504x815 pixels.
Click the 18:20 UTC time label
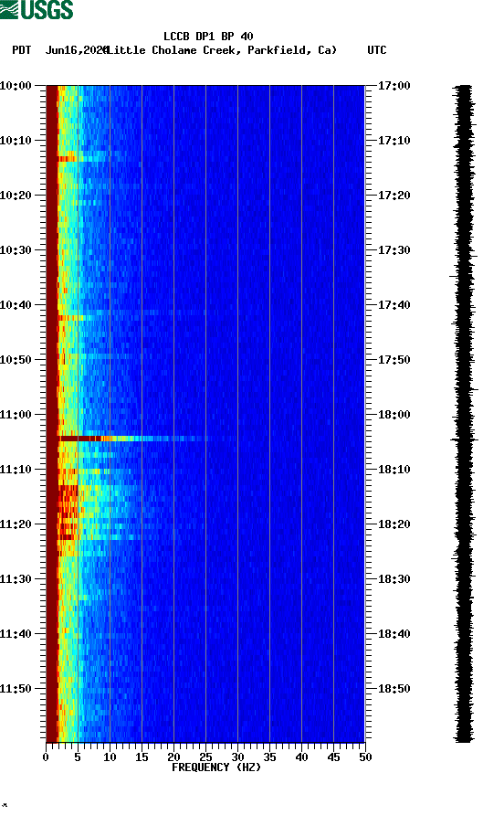[394, 524]
